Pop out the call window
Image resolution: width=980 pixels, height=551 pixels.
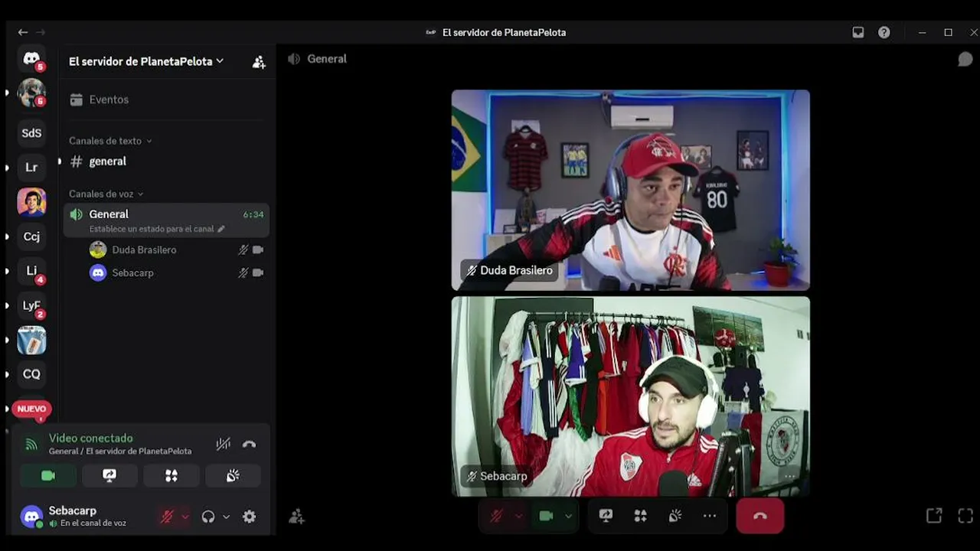click(x=934, y=516)
